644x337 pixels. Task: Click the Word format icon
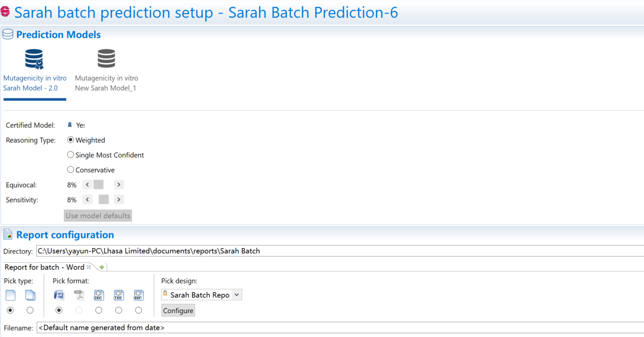tap(59, 295)
